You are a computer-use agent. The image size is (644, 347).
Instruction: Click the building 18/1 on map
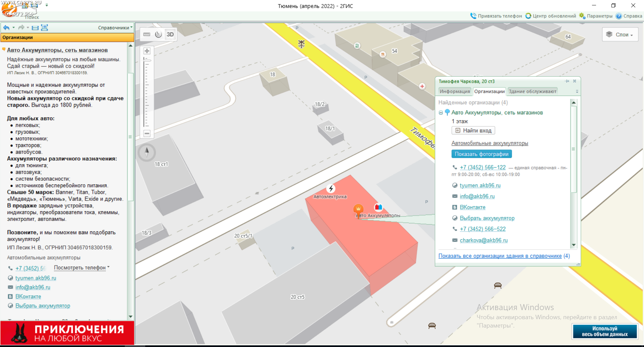coord(330,132)
